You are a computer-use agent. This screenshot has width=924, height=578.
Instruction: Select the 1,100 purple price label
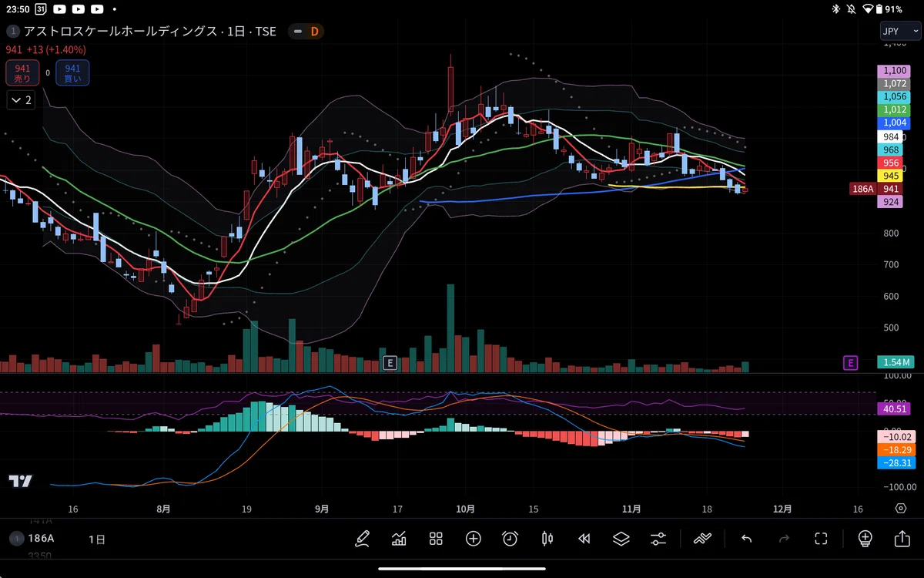[893, 70]
